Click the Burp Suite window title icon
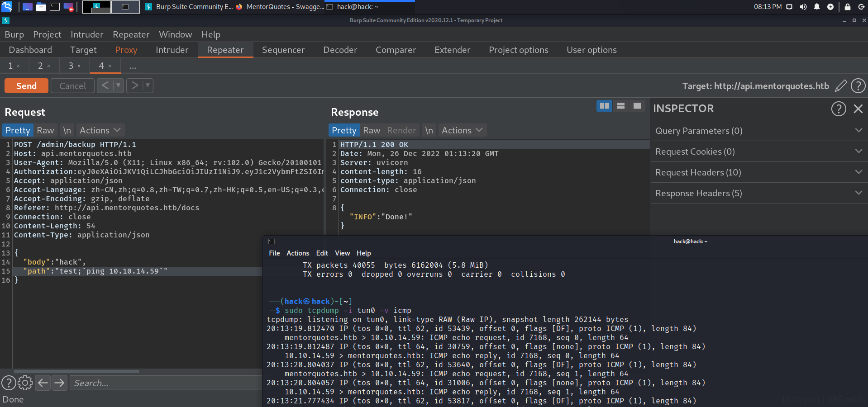 coord(6,20)
